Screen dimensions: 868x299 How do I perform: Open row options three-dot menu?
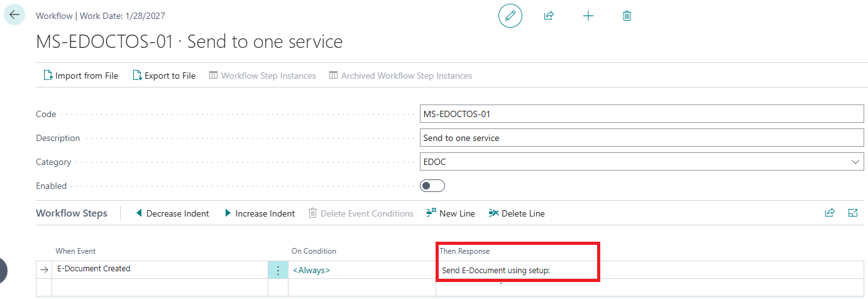[x=278, y=270]
